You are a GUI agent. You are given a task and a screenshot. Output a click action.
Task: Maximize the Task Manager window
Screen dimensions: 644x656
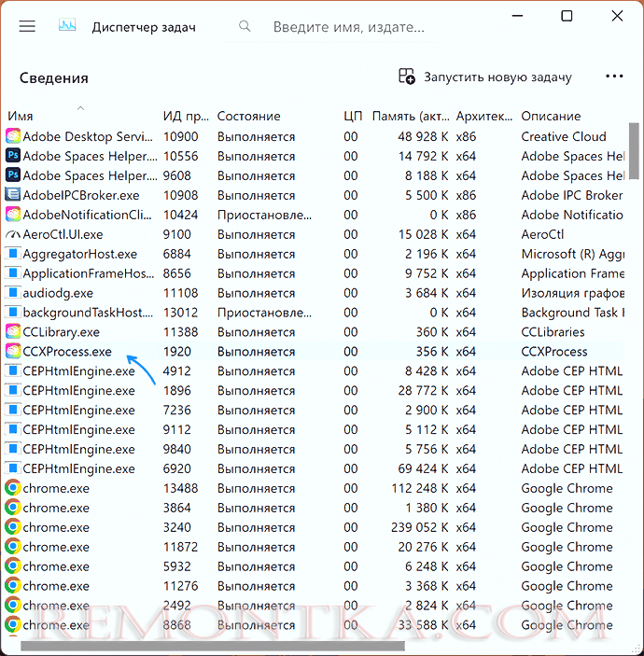(x=567, y=16)
